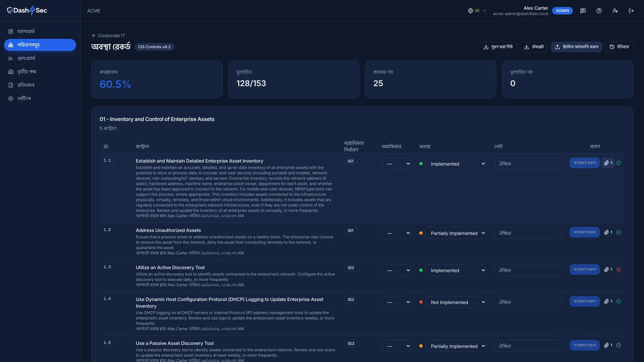The height and width of the screenshot is (362, 644).
Task: Click the Dash4Sec logo
Action: (x=27, y=10)
